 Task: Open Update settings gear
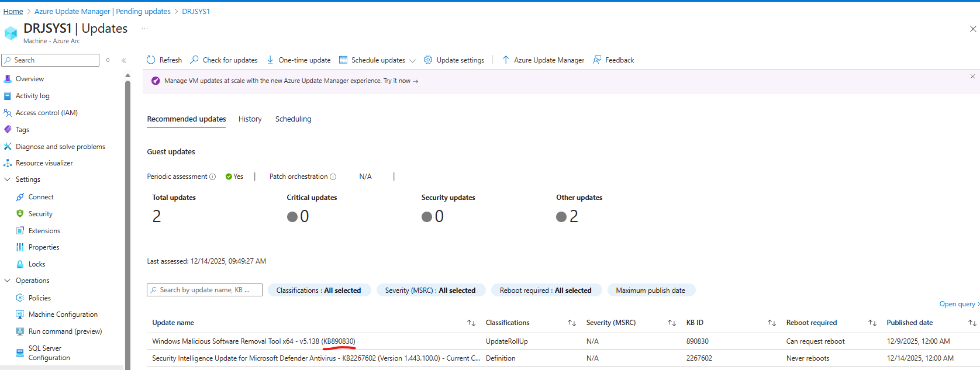[428, 60]
